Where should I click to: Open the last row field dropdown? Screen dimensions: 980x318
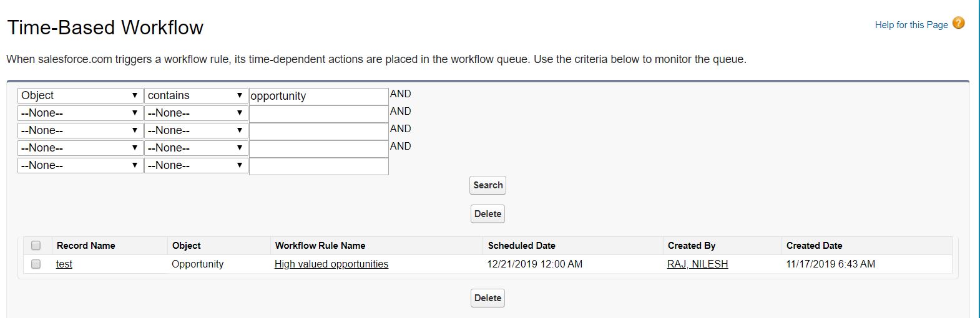80,165
